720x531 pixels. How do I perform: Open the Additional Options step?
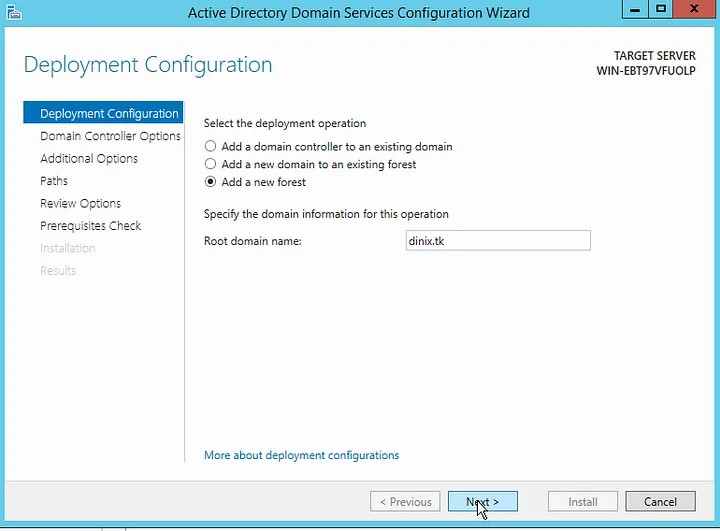pyautogui.click(x=89, y=158)
